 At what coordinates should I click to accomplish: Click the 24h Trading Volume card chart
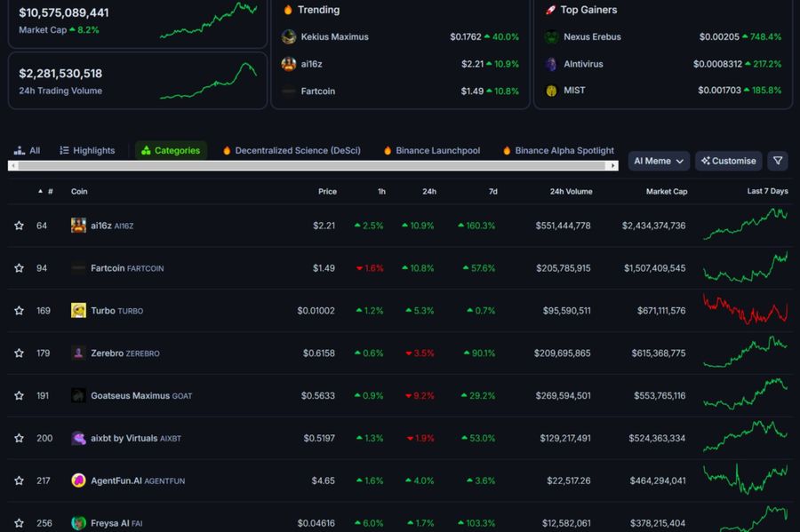pos(208,81)
